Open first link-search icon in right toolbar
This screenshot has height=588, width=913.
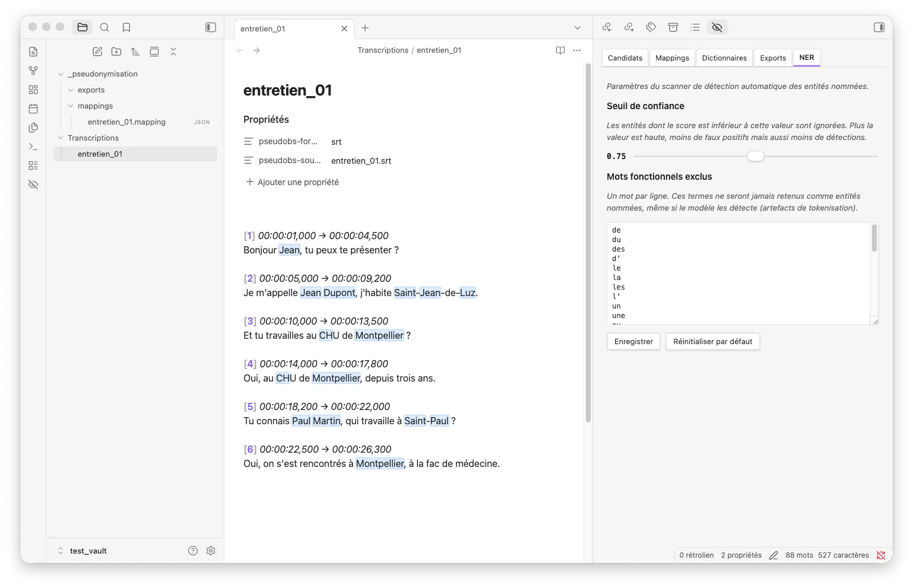coord(607,27)
